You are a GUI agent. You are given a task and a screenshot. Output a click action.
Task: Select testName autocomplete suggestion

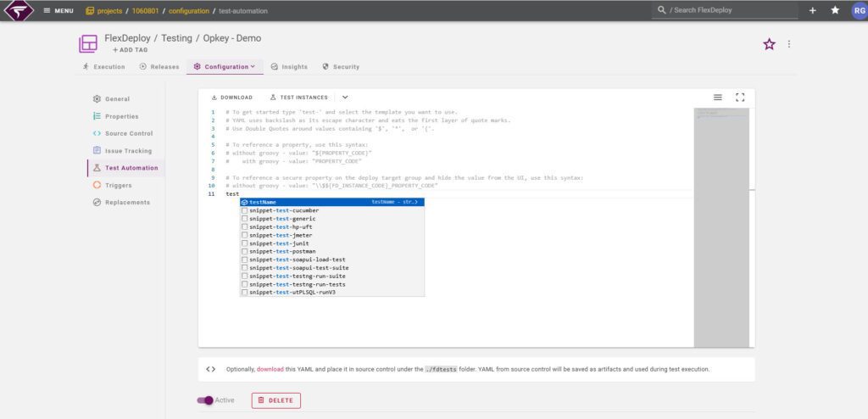(x=332, y=203)
